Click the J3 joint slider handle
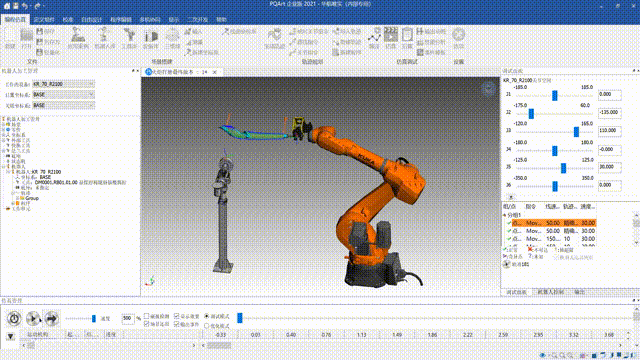Viewport: 640px width, 360px height. coord(576,131)
